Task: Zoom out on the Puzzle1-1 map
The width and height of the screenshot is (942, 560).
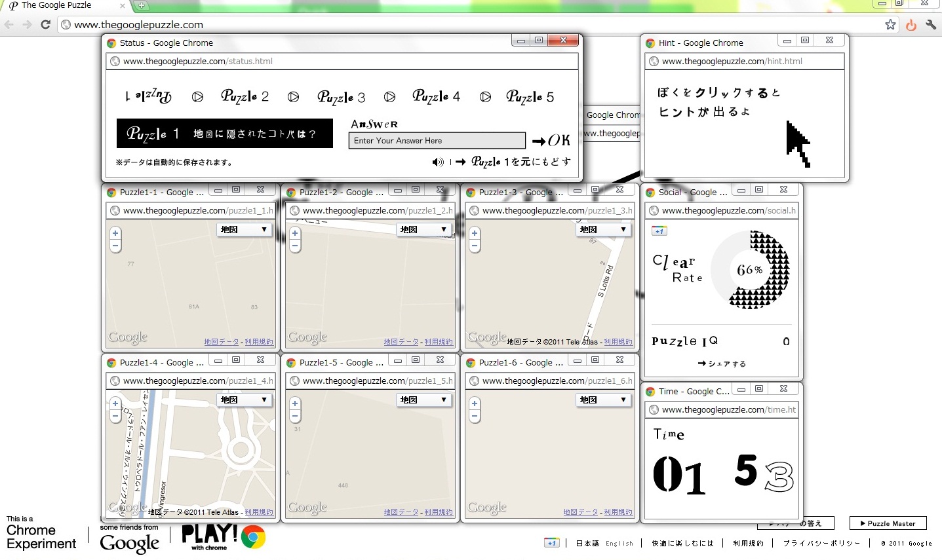Action: 115,246
